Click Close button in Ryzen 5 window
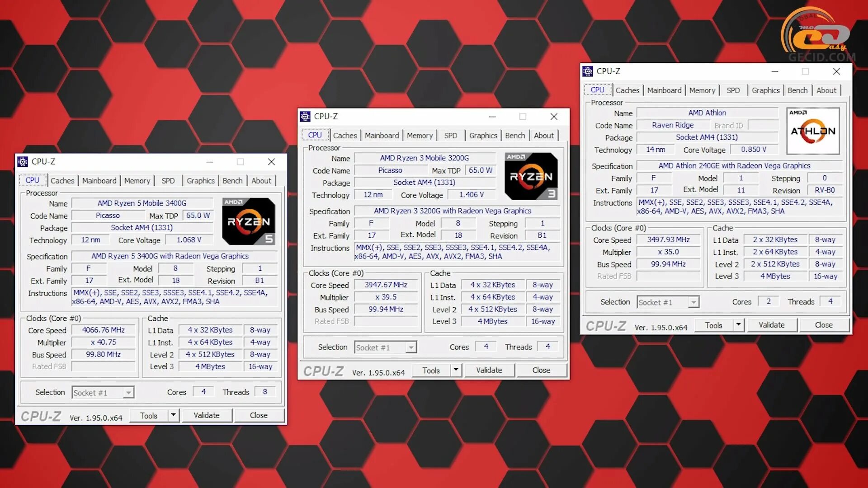 tap(259, 415)
